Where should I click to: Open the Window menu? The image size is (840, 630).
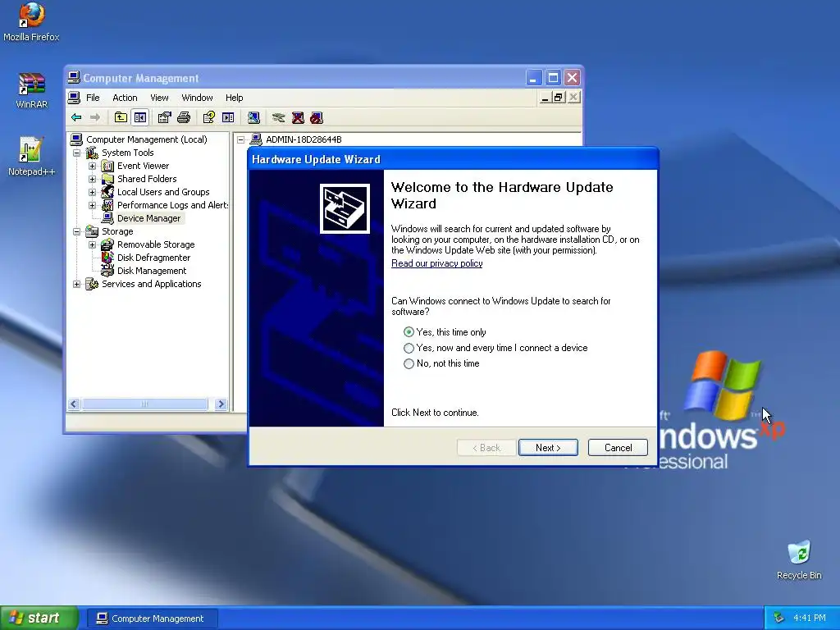click(197, 98)
